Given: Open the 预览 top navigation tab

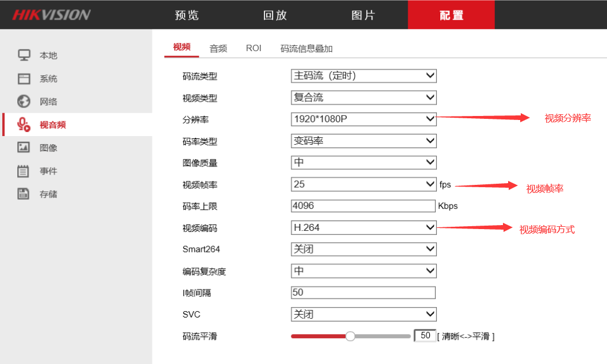Looking at the screenshot, I should pos(187,15).
